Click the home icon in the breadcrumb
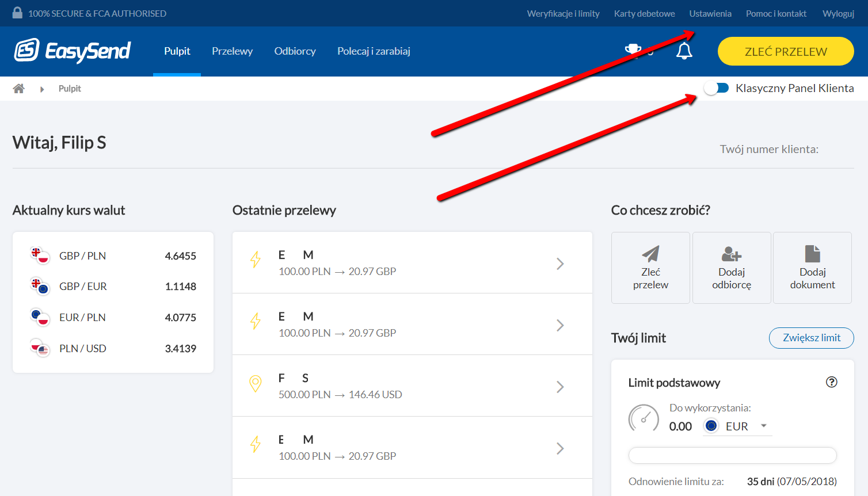 17,88
